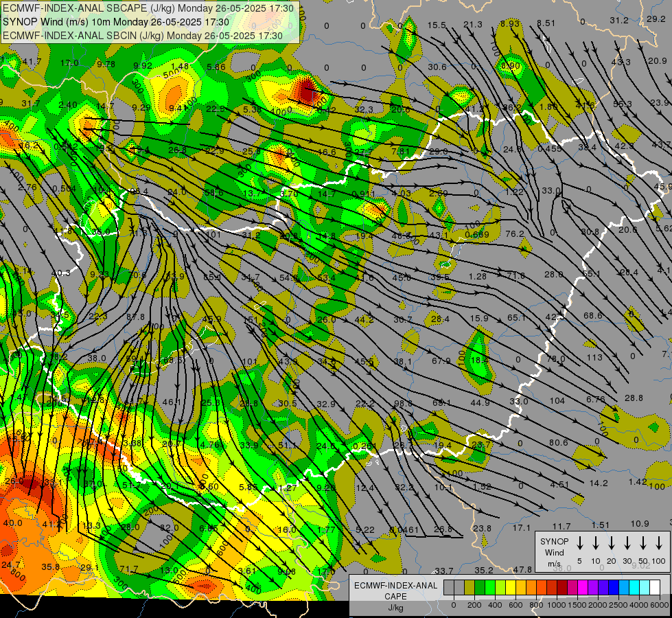Click the 6000 tick label on the color bar
Screen dimensions: 672x618
660,605
